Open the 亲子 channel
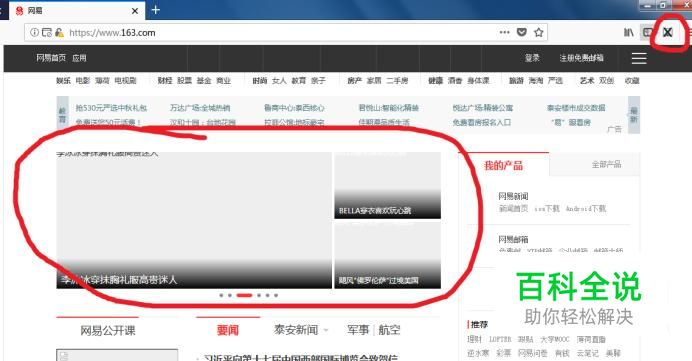Image resolution: width=692 pixels, height=361 pixels. click(x=318, y=81)
